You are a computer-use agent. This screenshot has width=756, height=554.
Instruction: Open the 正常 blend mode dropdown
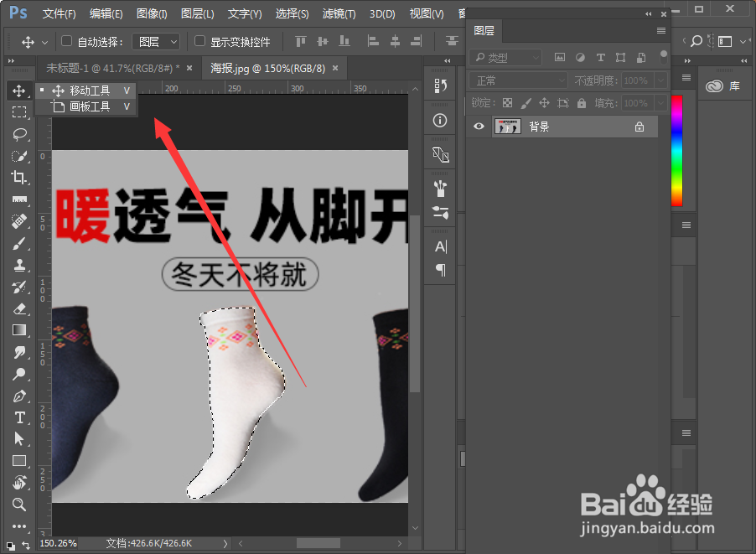516,80
